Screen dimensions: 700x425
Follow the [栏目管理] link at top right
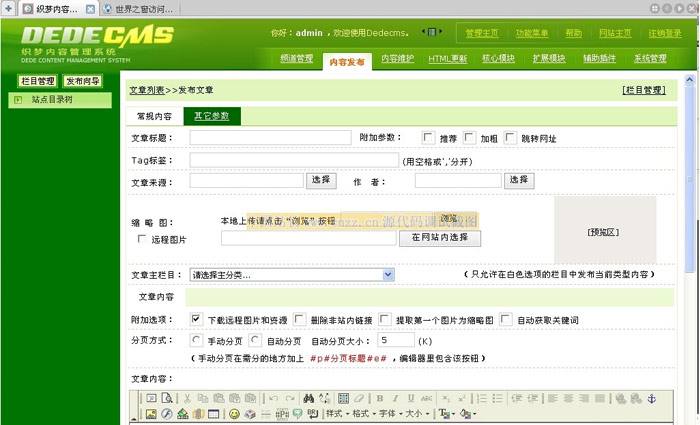644,90
